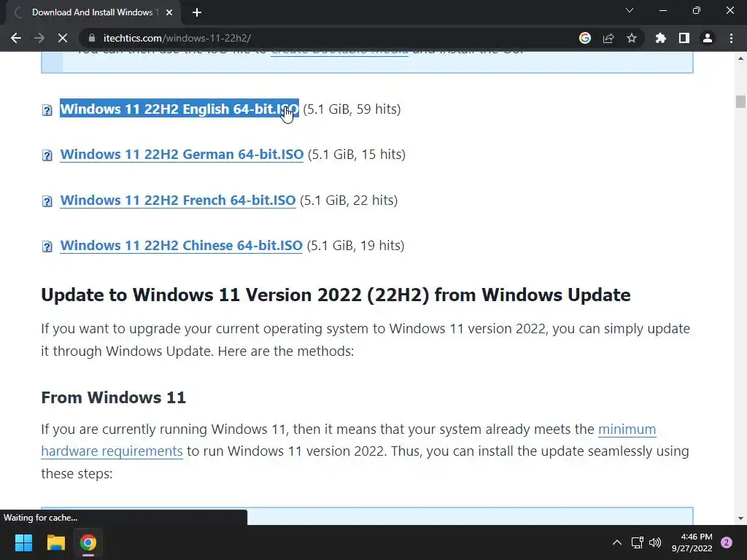Expand the tab search dropdown arrow

click(x=630, y=10)
